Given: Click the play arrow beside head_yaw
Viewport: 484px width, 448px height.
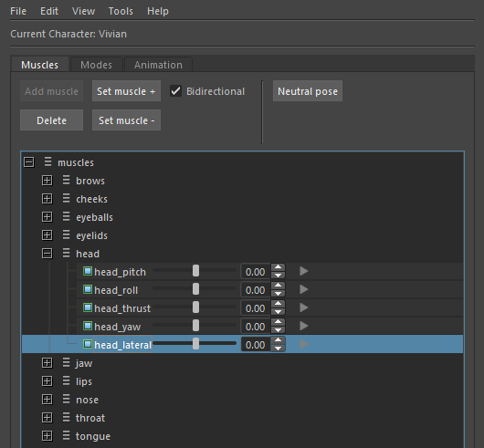Looking at the screenshot, I should click(x=304, y=326).
